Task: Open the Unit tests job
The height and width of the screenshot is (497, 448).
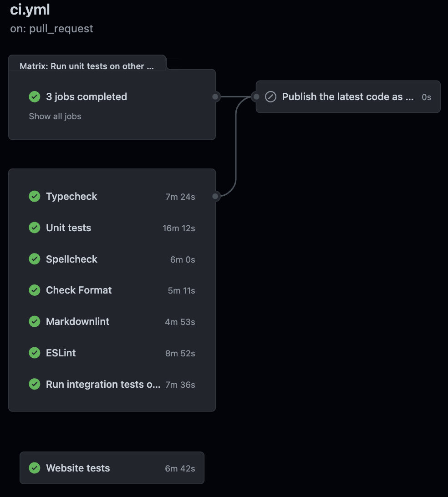Action: (68, 228)
